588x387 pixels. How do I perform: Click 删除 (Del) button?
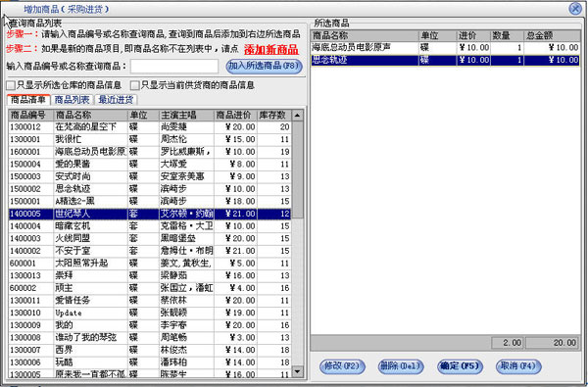click(x=401, y=366)
